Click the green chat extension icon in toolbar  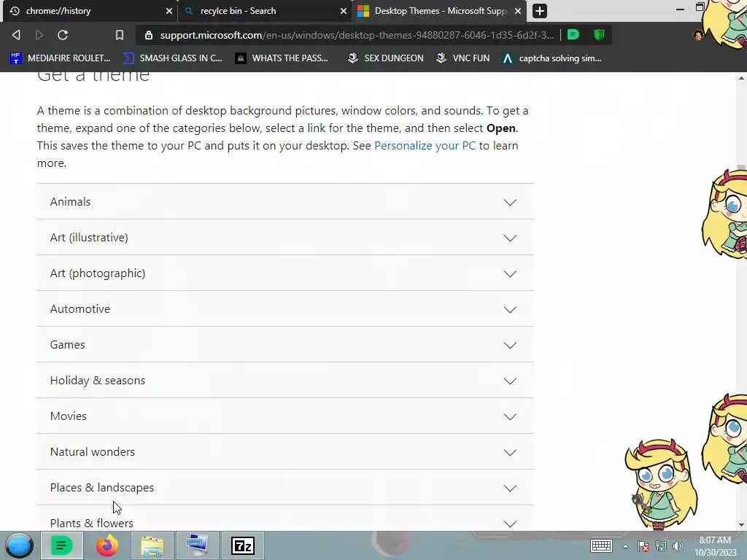coord(573,35)
